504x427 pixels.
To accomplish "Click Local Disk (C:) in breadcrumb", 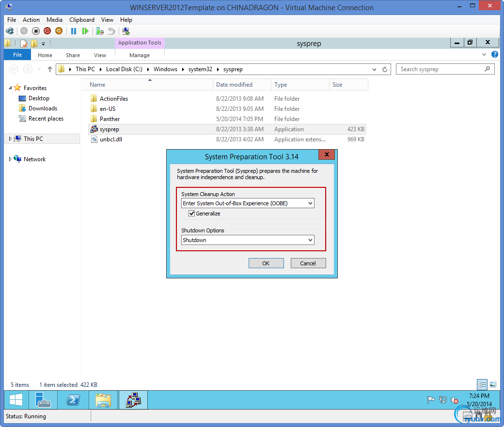I will [124, 69].
